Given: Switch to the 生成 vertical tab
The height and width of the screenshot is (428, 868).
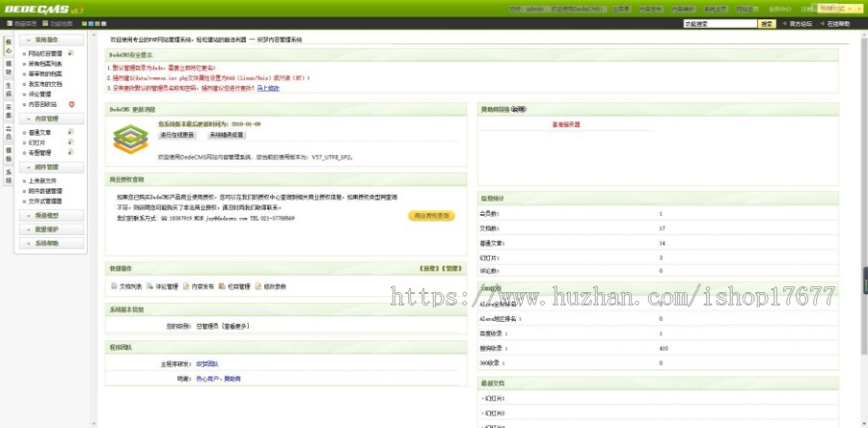Looking at the screenshot, I should (x=9, y=90).
